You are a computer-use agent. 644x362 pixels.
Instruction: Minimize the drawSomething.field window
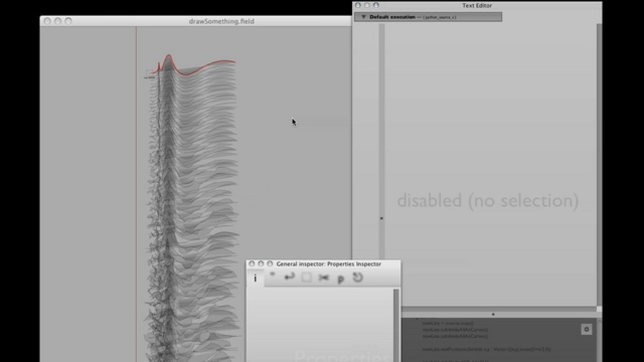[x=58, y=21]
